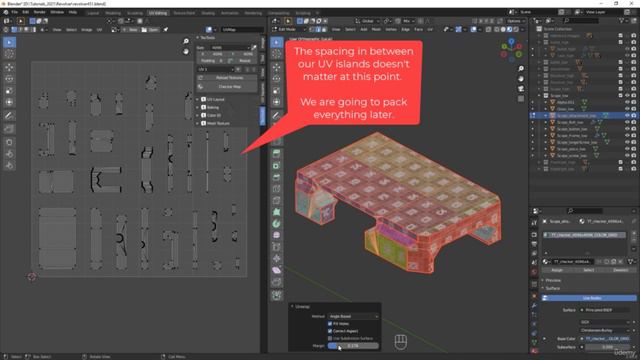Switch to the UV Editing workspace tab
Image resolution: width=640 pixels, height=360 pixels.
coord(158,13)
